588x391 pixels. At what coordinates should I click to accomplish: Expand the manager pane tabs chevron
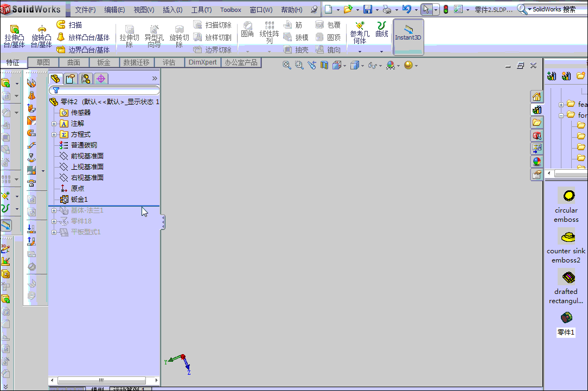[x=155, y=78]
